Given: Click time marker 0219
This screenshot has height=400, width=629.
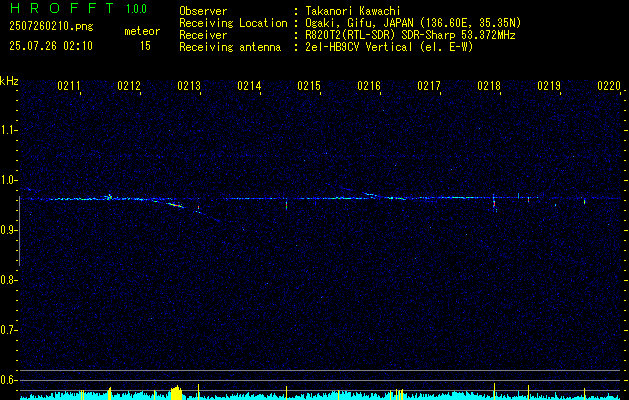Looking at the screenshot, I should 549,86.
